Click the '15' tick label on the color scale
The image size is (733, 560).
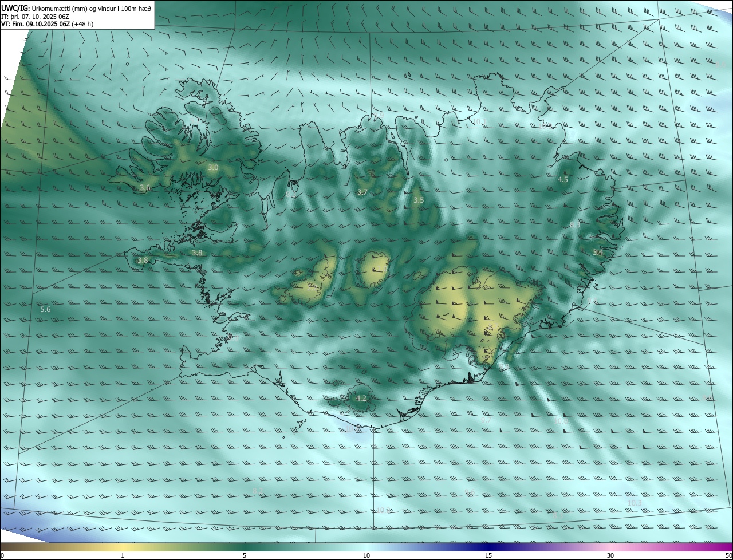click(x=488, y=555)
